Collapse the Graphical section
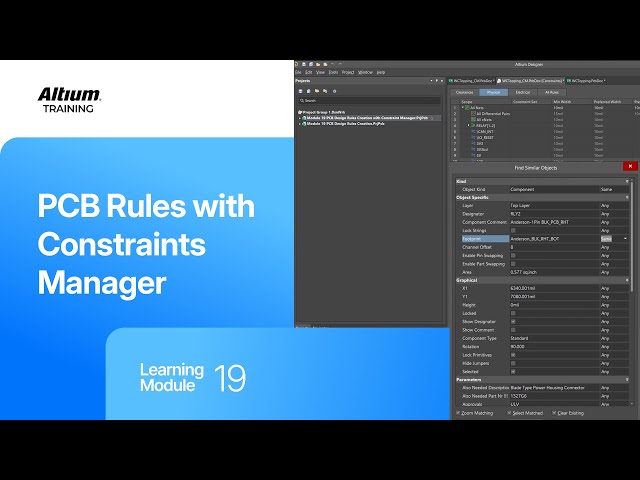 [x=627, y=280]
